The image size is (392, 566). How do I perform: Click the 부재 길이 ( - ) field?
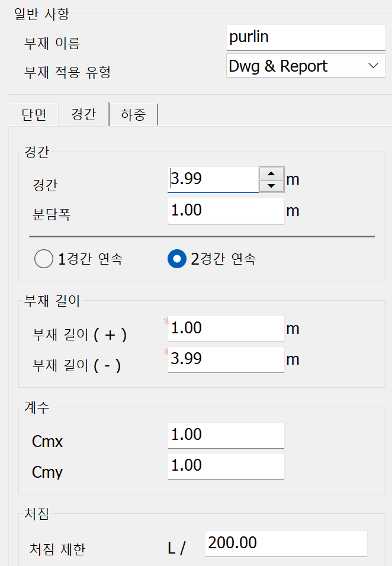(x=226, y=359)
